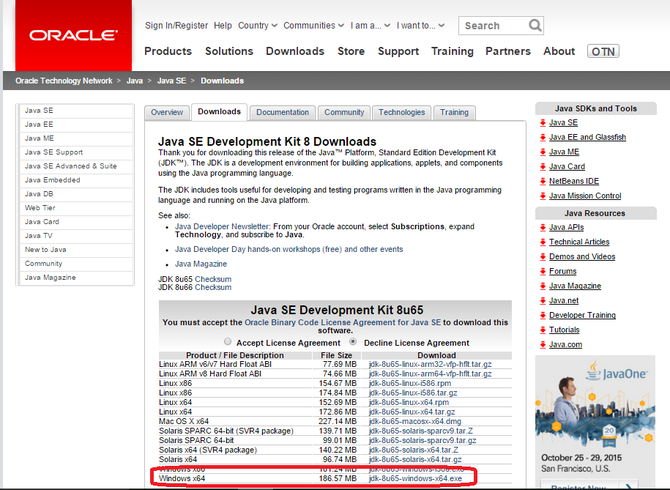Switch to the Technologies tab
Image resolution: width=670 pixels, height=490 pixels.
coord(402,112)
